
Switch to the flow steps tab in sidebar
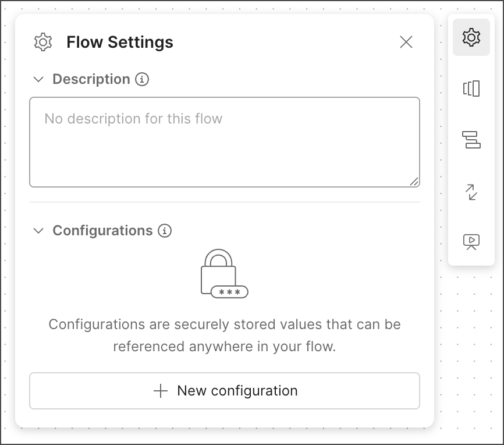click(471, 141)
